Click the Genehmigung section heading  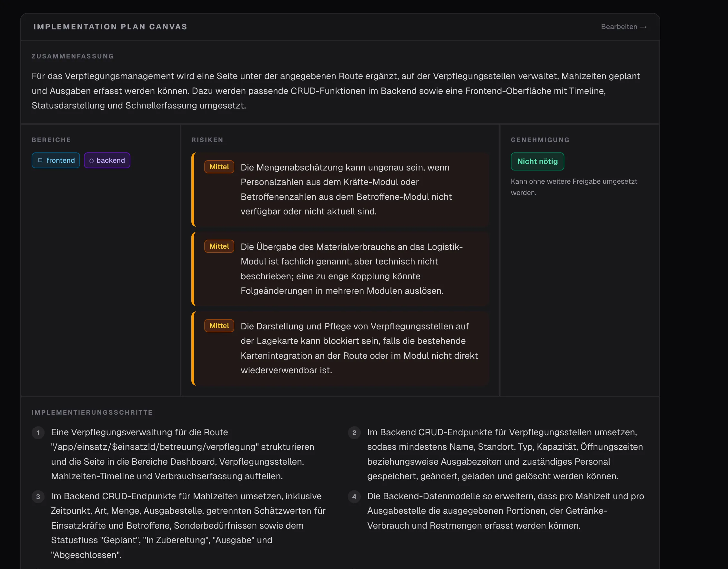click(x=540, y=140)
